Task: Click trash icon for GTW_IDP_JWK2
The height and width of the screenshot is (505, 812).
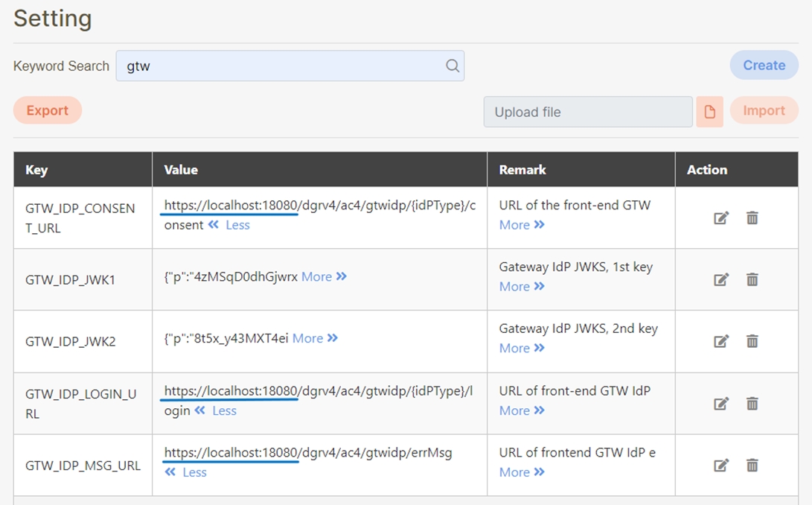Action: [752, 341]
